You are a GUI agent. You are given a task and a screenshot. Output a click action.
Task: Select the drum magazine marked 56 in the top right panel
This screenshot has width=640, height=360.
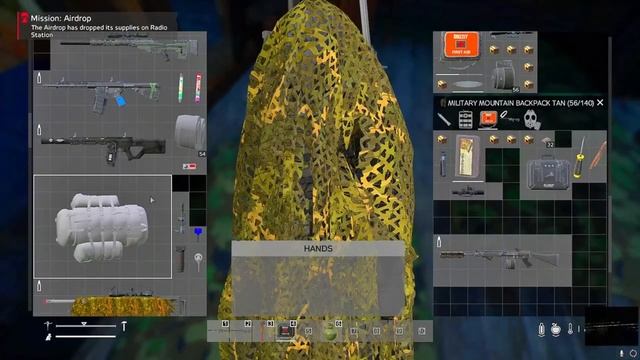pos(503,76)
